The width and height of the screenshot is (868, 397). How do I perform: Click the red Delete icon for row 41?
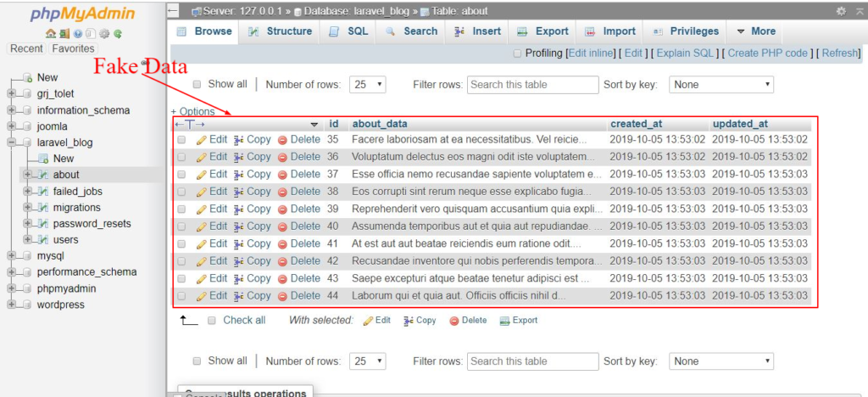pos(282,244)
